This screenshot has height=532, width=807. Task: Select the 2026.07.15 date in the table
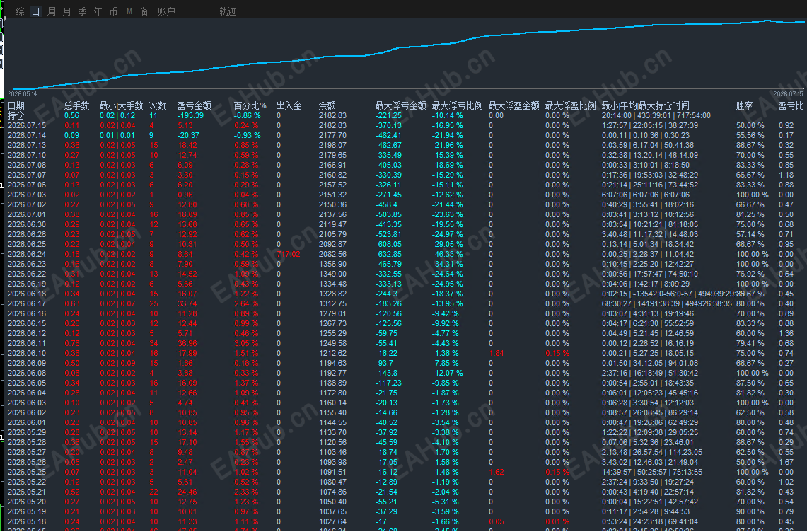tap(27, 125)
